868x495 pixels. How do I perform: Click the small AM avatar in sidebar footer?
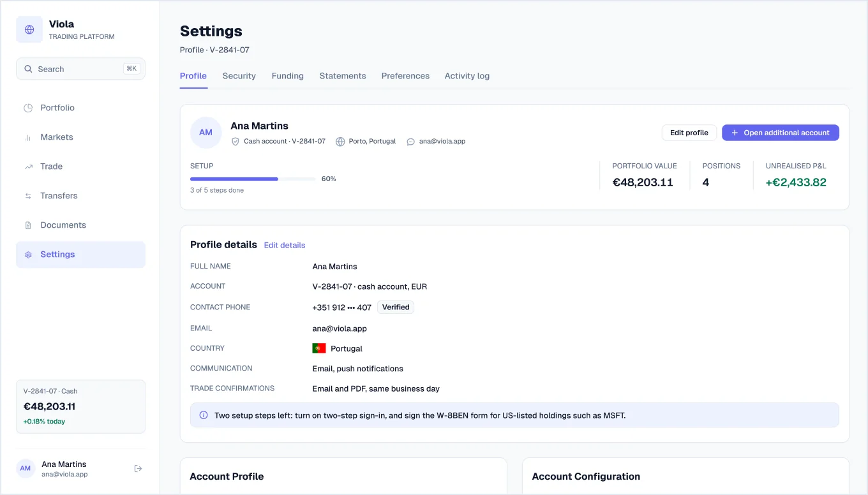click(x=26, y=468)
